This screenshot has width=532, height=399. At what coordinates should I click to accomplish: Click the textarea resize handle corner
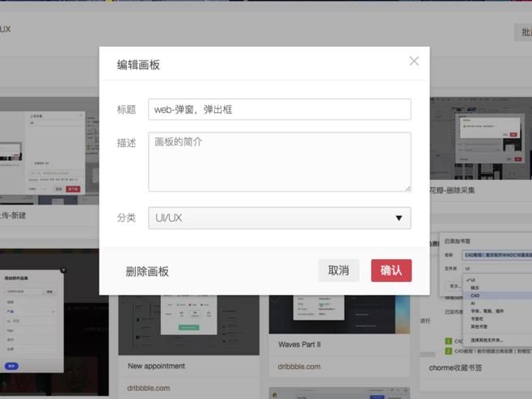pos(407,188)
